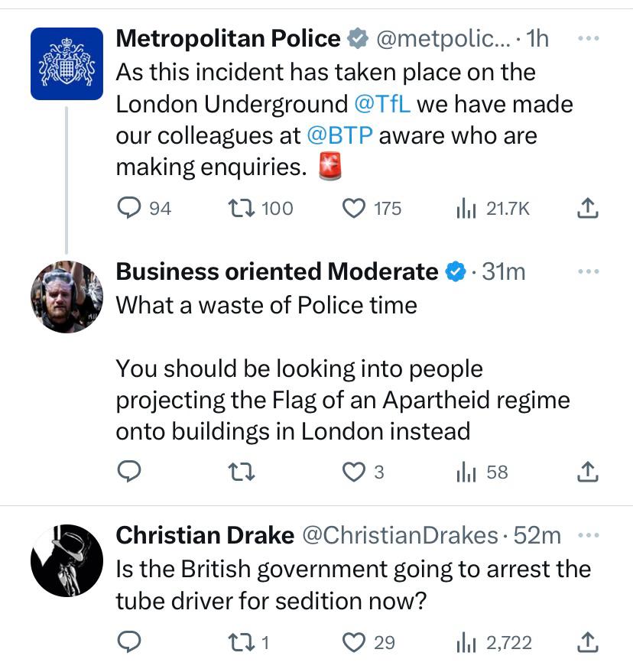
Task: Like the Metropolitan Police tweet
Action: pyautogui.click(x=353, y=208)
